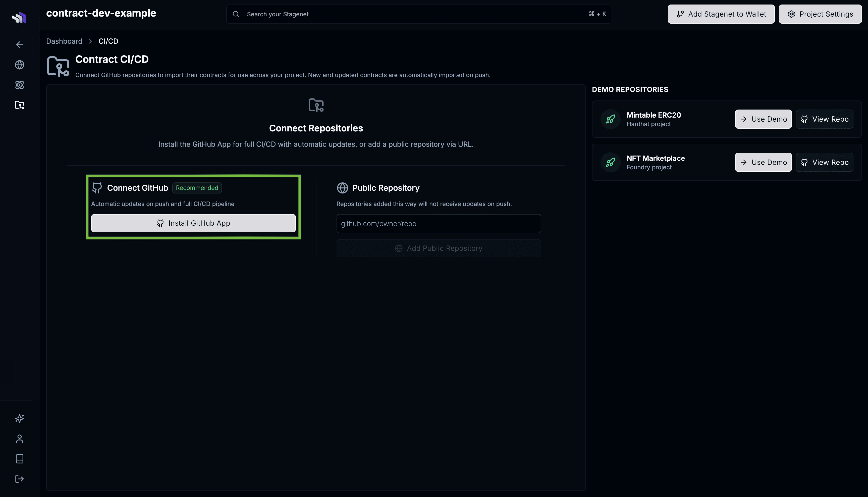Viewport: 868px width, 497px height.
Task: Click the rocket icon beside Mintable ERC20
Action: point(610,119)
